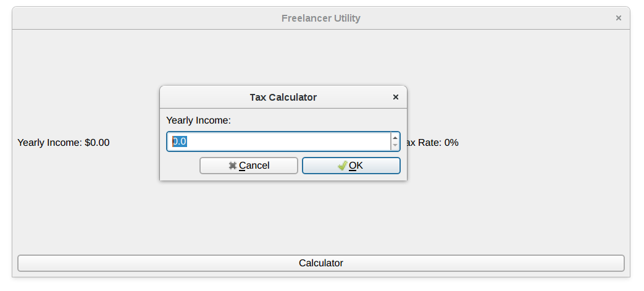The image size is (644, 291).
Task: Open the Calculator button at the bottom
Action: (321, 263)
